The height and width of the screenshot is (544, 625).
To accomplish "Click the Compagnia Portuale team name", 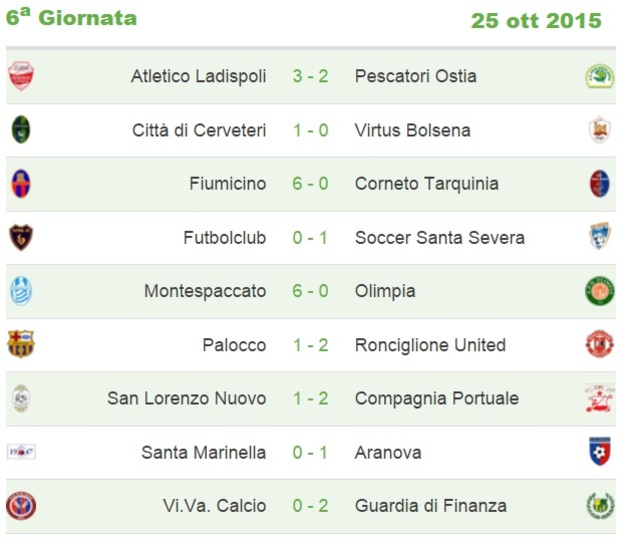I will coord(437,398).
